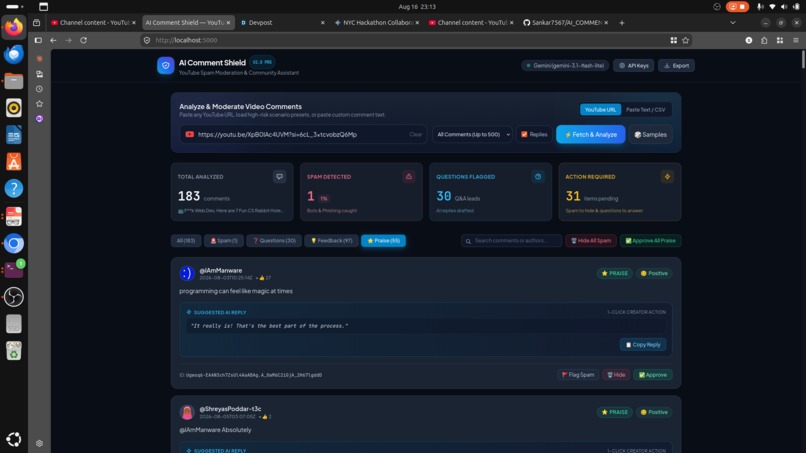The image size is (806, 453).
Task: Click the localhost:5000 address bar
Action: [406, 40]
